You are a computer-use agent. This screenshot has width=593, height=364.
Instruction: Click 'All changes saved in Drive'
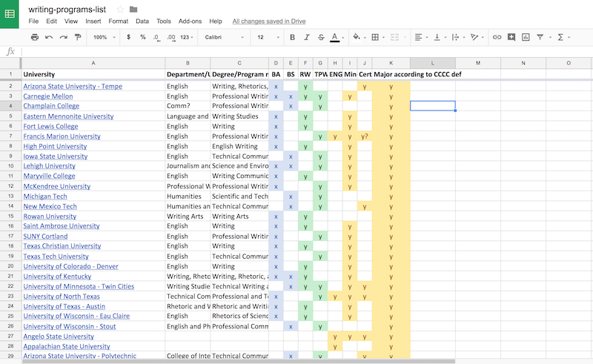269,21
